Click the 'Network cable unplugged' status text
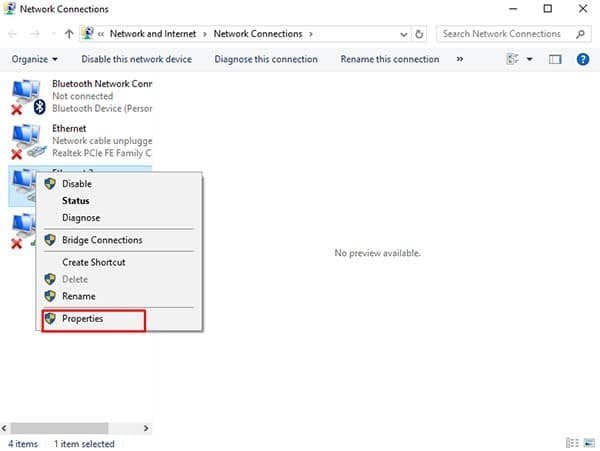600x451 pixels. [102, 141]
